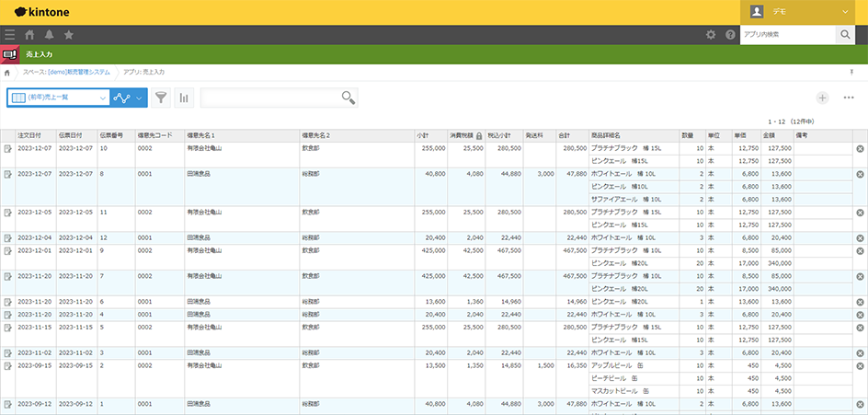The image size is (868, 415).
Task: Go to the kintone portal home icon
Action: click(29, 35)
